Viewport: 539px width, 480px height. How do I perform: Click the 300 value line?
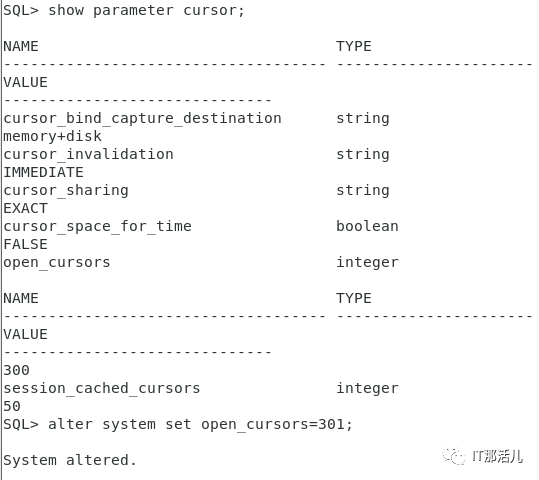pyautogui.click(x=16, y=370)
